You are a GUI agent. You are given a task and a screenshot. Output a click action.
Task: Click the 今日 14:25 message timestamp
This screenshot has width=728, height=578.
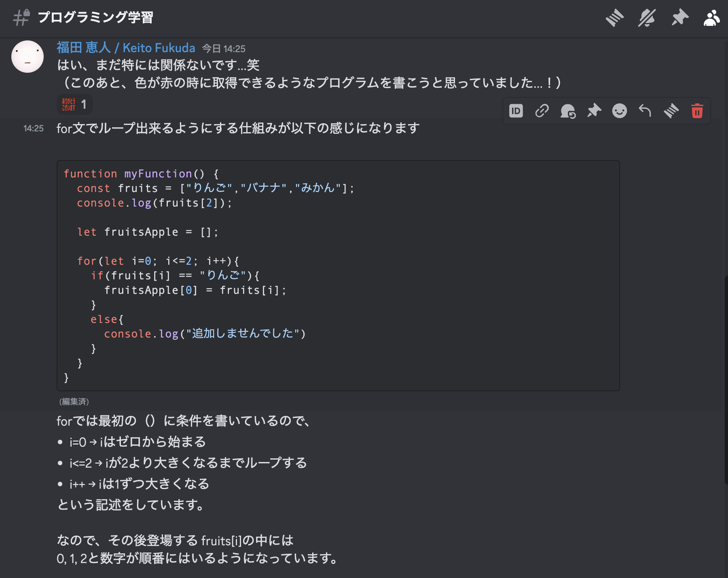click(x=224, y=49)
